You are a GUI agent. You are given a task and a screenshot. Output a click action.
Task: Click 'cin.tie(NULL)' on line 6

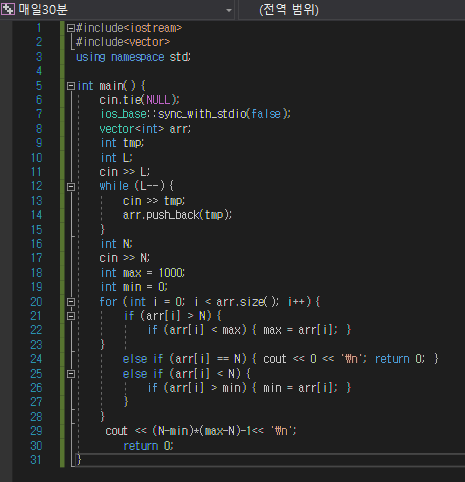(139, 100)
